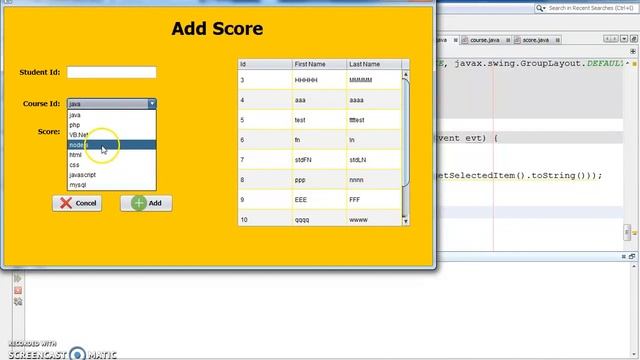Choose php from the course dropdown

pos(111,125)
